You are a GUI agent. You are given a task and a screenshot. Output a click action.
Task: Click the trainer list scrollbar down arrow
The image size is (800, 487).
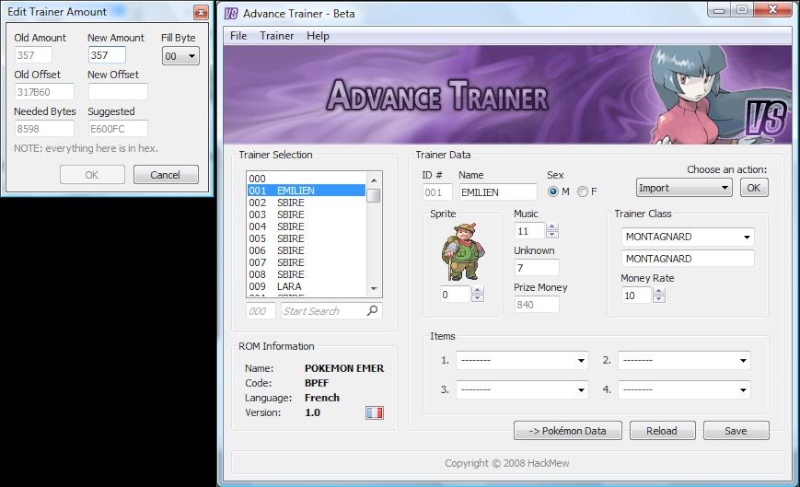pos(374,289)
